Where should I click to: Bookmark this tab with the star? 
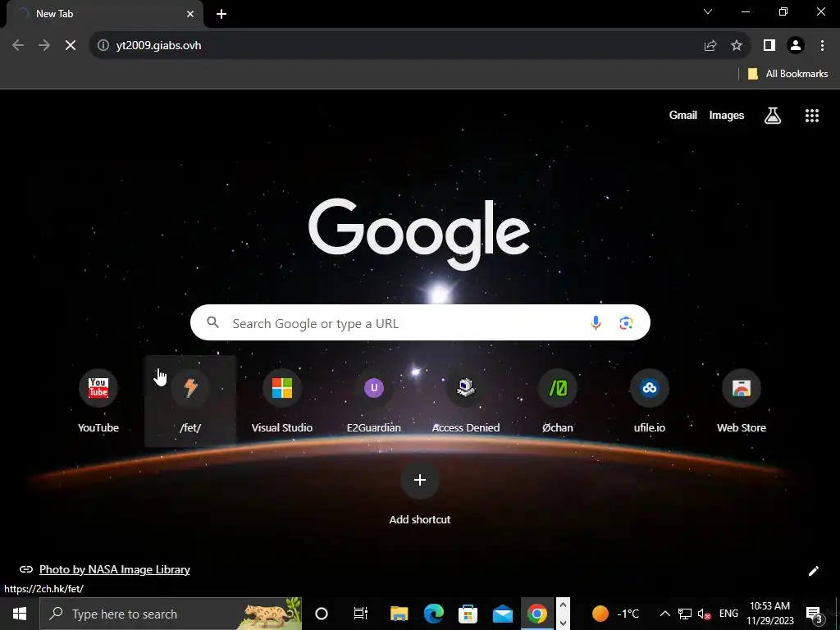pos(737,46)
